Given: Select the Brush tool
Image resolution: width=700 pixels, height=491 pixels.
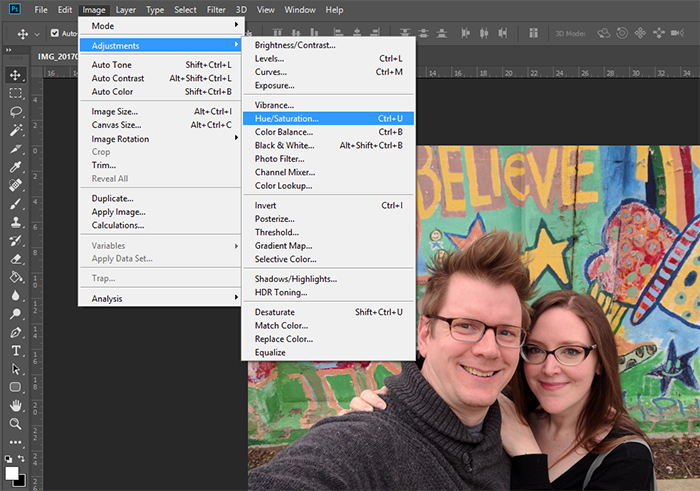Looking at the screenshot, I should point(16,204).
